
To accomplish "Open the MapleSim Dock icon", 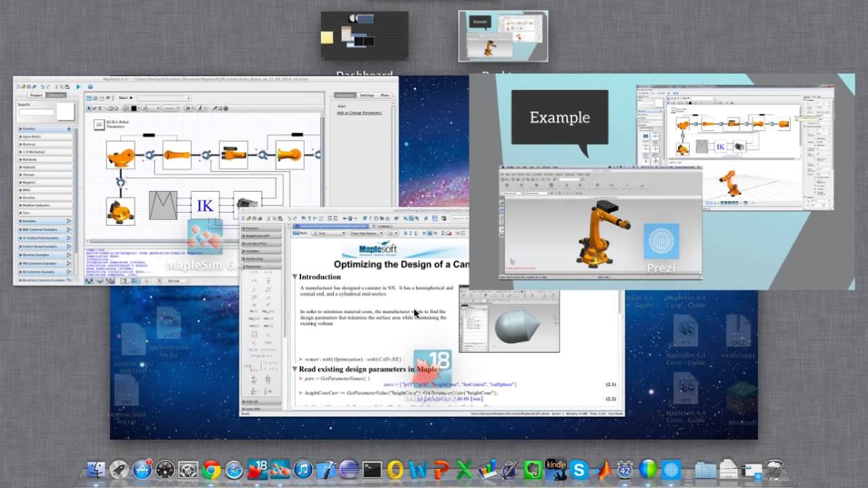I will tap(280, 469).
